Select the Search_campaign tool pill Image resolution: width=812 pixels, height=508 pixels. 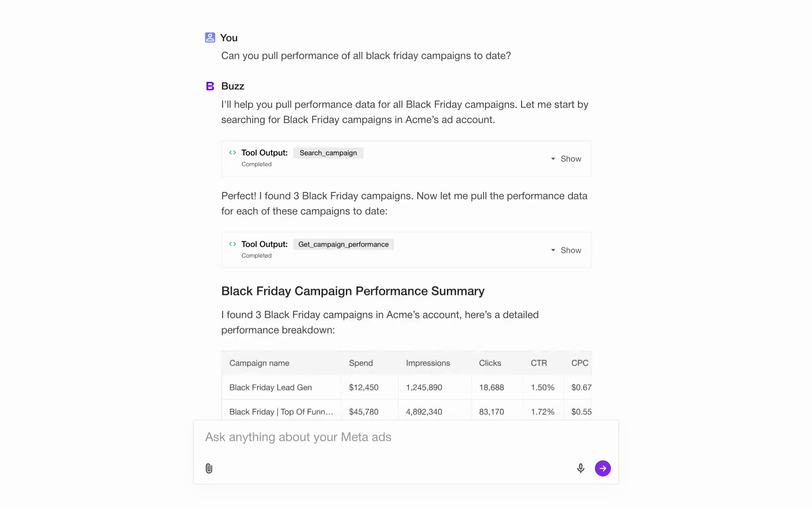tap(328, 152)
